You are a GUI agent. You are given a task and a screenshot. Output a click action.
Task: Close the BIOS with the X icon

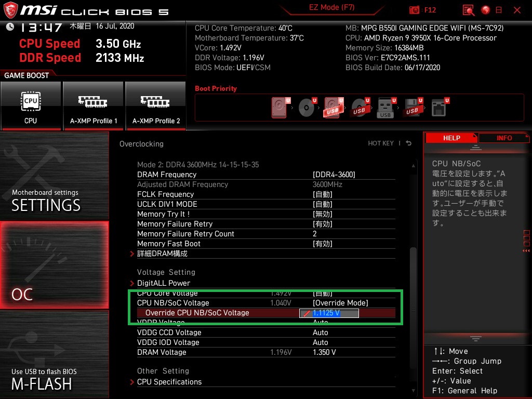tap(517, 10)
